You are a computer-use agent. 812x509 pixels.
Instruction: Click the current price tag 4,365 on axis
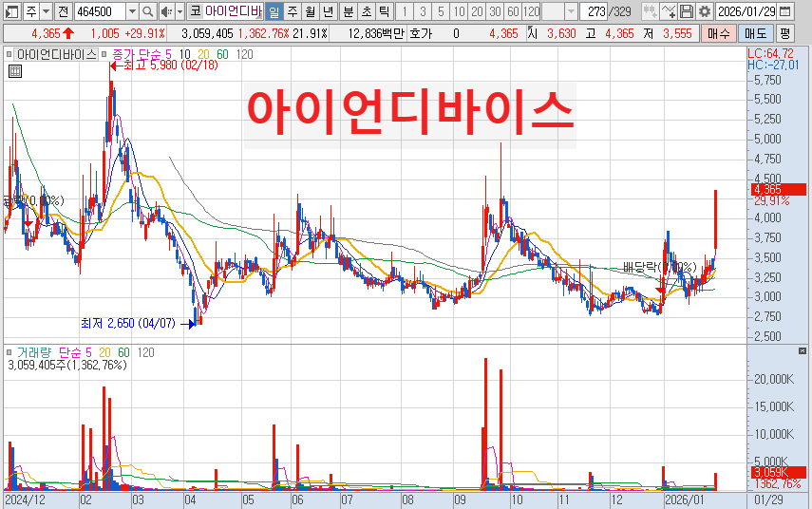pyautogui.click(x=779, y=189)
